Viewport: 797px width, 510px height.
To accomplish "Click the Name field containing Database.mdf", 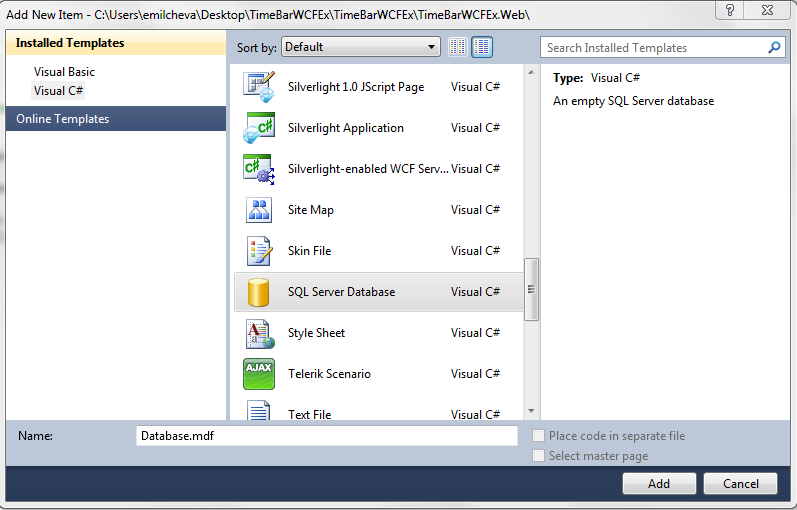I will (327, 436).
